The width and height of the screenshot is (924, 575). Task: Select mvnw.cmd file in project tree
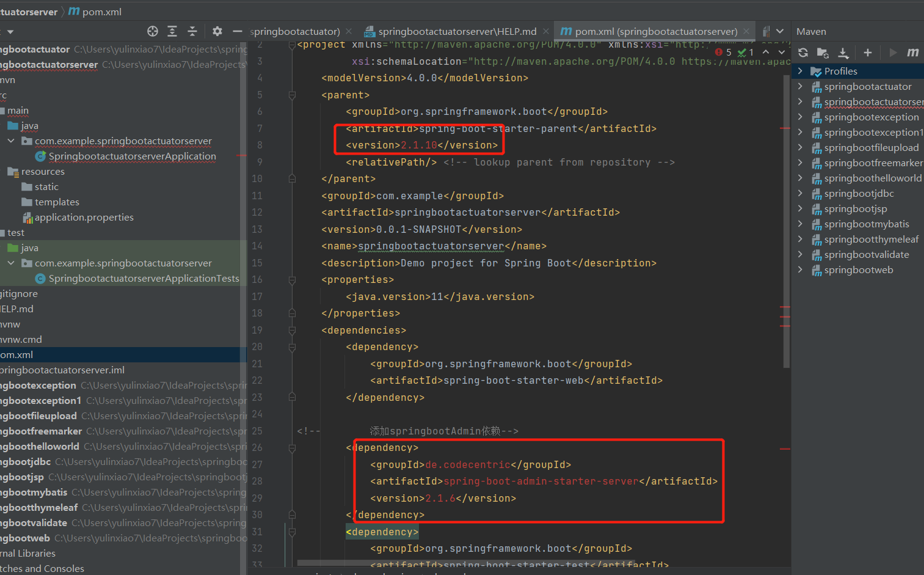pyautogui.click(x=21, y=339)
